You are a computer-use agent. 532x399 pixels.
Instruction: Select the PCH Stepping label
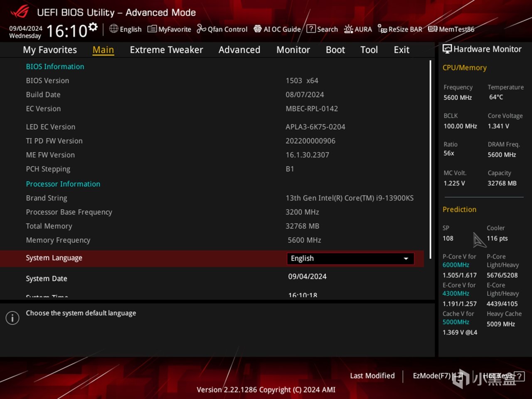coord(48,169)
